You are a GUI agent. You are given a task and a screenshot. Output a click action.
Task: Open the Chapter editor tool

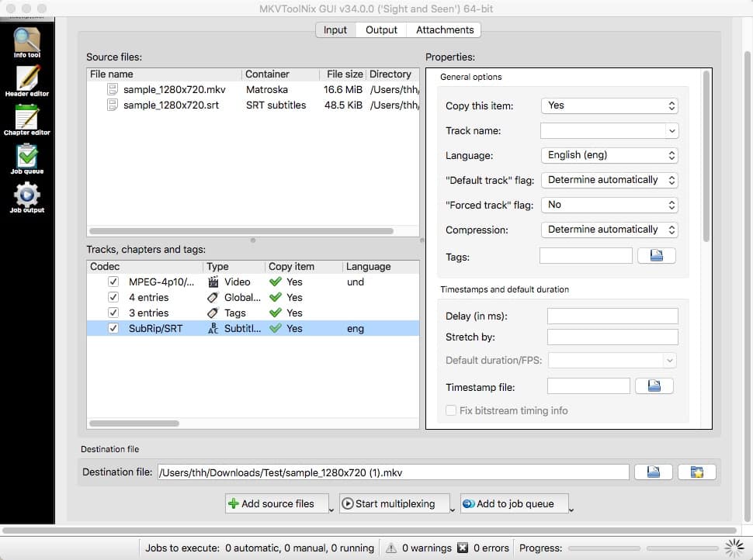[x=26, y=119]
